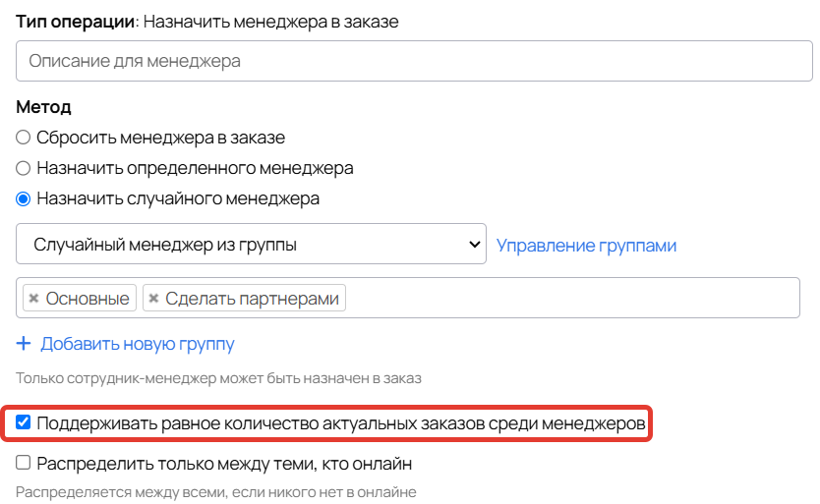
Task: Open the 'Управление группами' link
Action: [x=586, y=246]
